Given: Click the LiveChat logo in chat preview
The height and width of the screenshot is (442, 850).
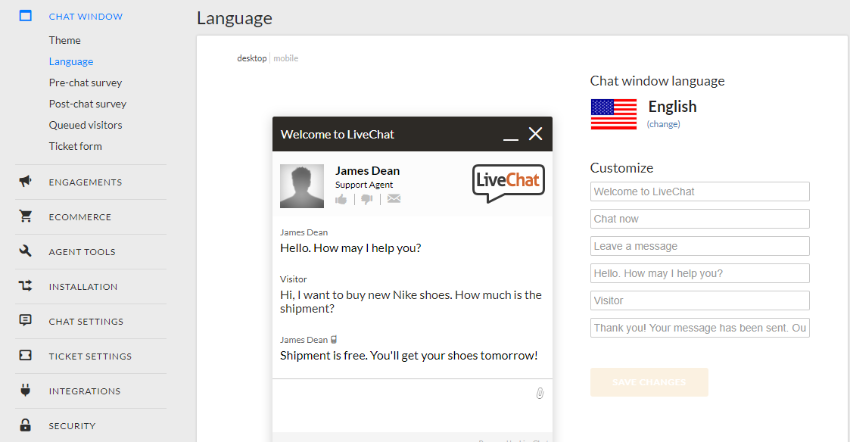Looking at the screenshot, I should coord(508,183).
